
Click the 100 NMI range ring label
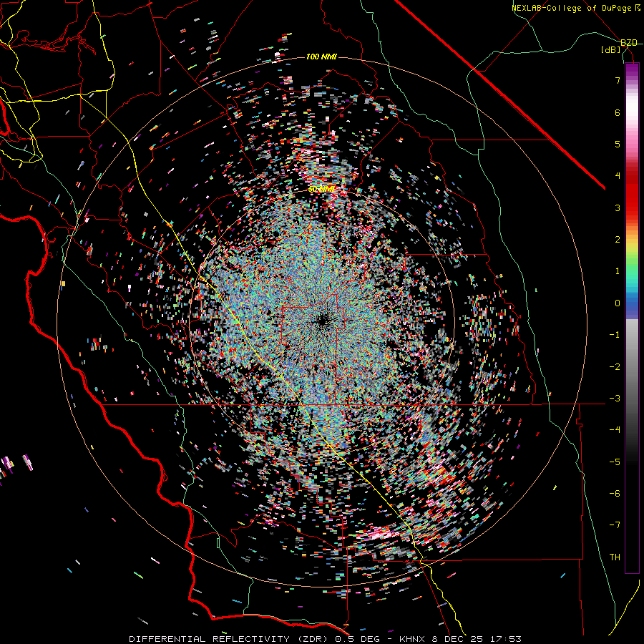[x=321, y=57]
